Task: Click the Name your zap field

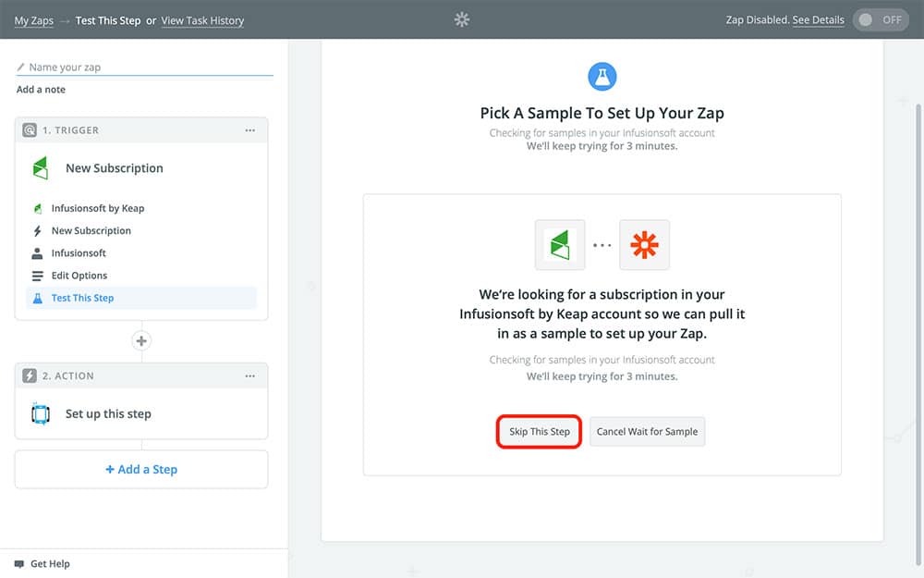Action: point(148,68)
